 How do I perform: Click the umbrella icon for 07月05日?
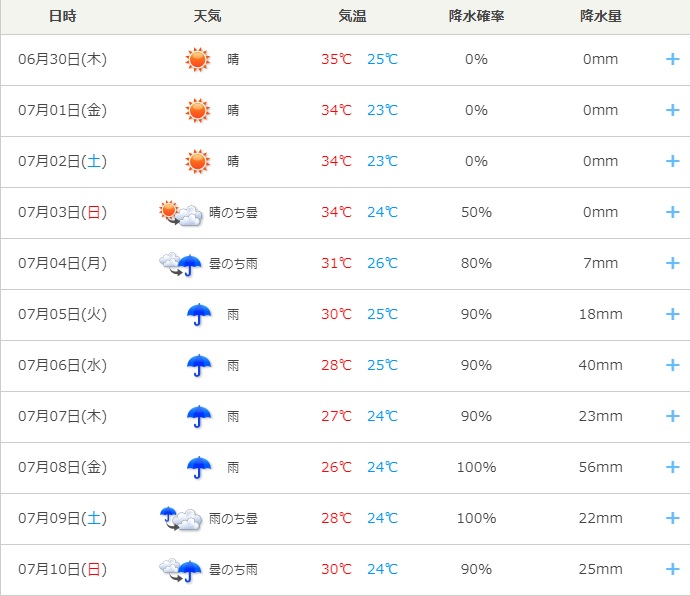[x=199, y=314]
